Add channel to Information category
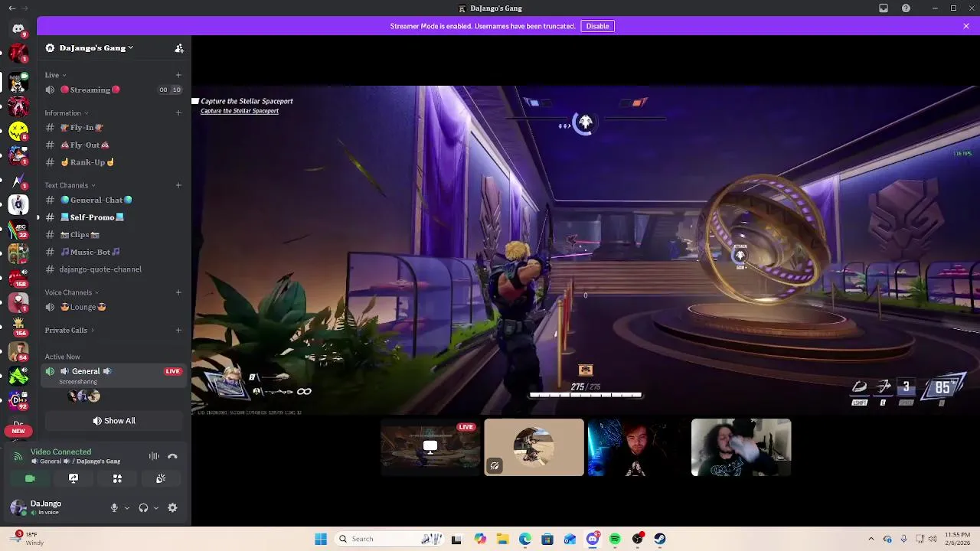The width and height of the screenshot is (980, 551). 178,113
